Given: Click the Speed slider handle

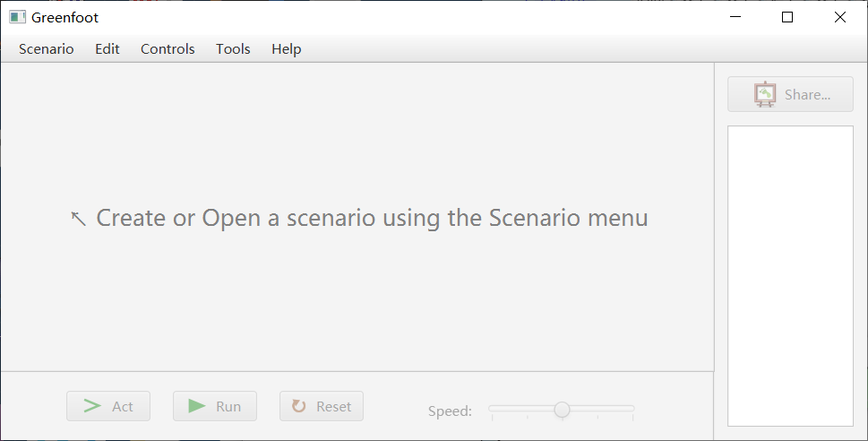Looking at the screenshot, I should pyautogui.click(x=562, y=410).
